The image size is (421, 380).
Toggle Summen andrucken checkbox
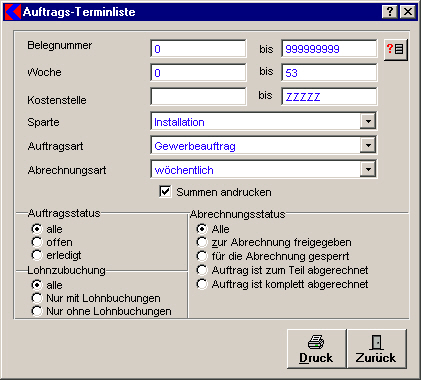[165, 192]
